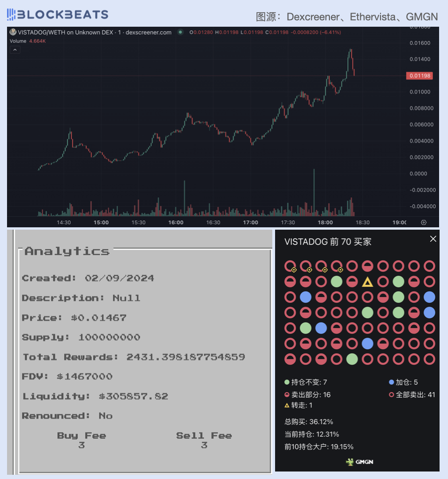Click the VISTADOG token avatar in chart header
This screenshot has height=479, width=448.
tap(13, 32)
